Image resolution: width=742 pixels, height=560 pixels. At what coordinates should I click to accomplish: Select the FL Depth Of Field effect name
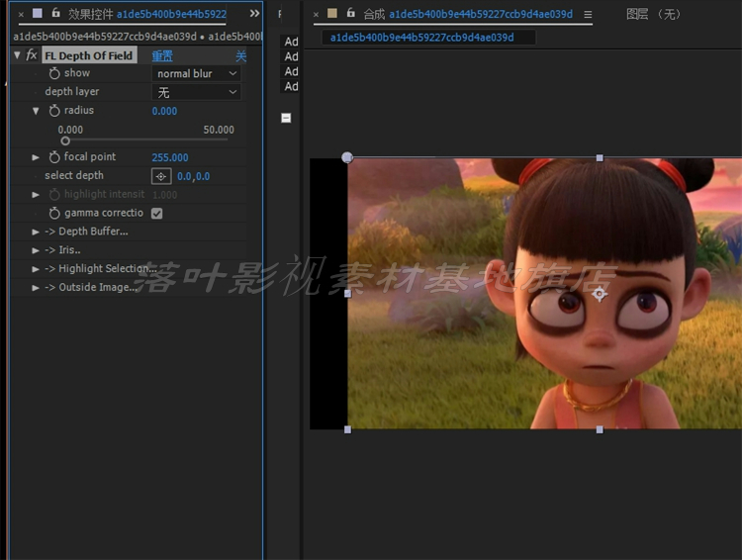[89, 55]
